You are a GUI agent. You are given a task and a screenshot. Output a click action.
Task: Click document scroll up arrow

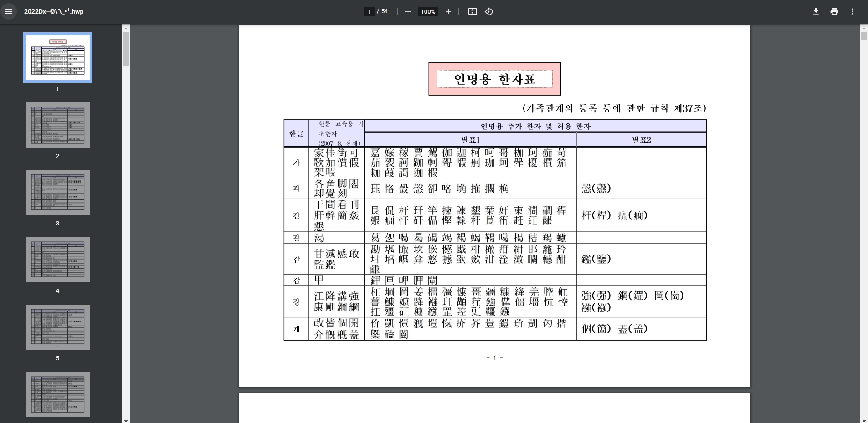pos(864,28)
